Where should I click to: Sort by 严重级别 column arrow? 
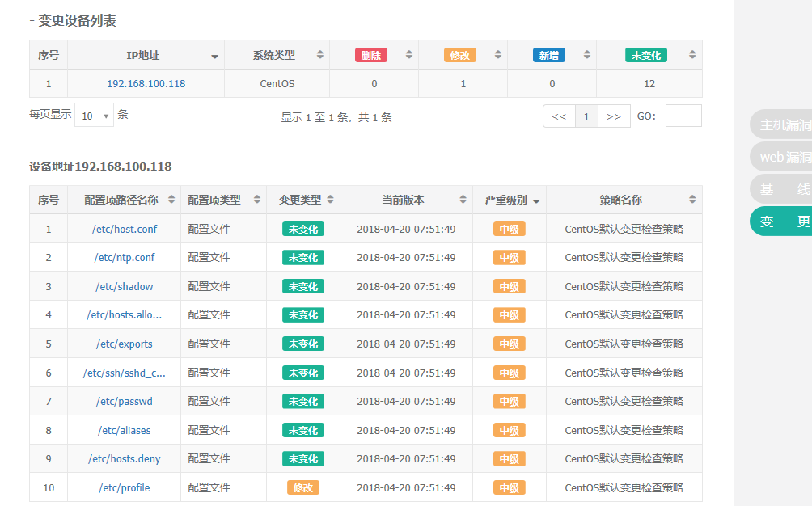point(535,200)
